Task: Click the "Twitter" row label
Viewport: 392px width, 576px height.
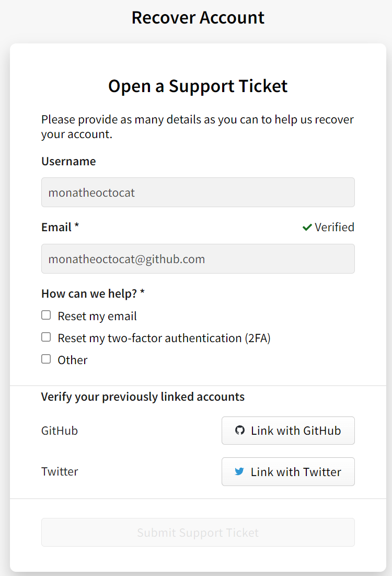Action: [x=60, y=471]
